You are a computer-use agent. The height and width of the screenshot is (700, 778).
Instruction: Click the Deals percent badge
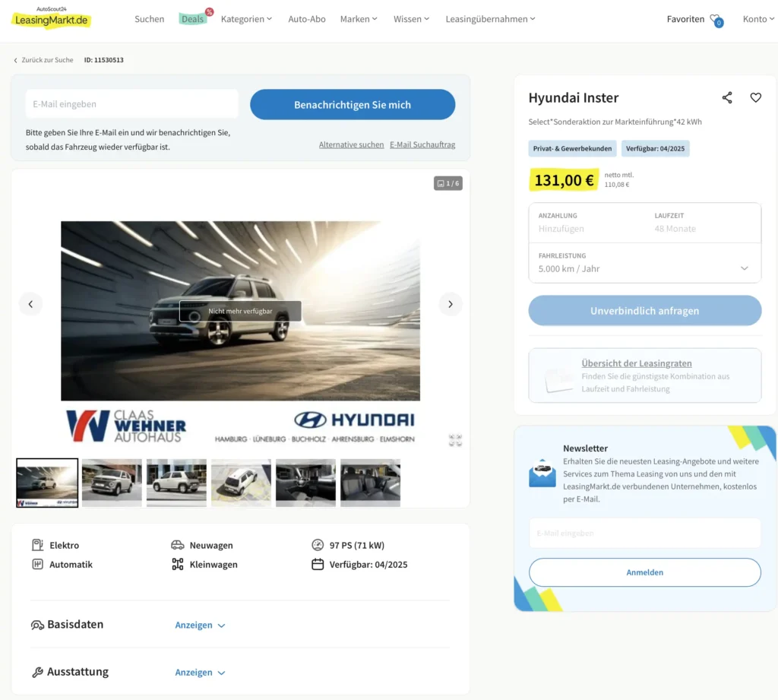pos(210,12)
